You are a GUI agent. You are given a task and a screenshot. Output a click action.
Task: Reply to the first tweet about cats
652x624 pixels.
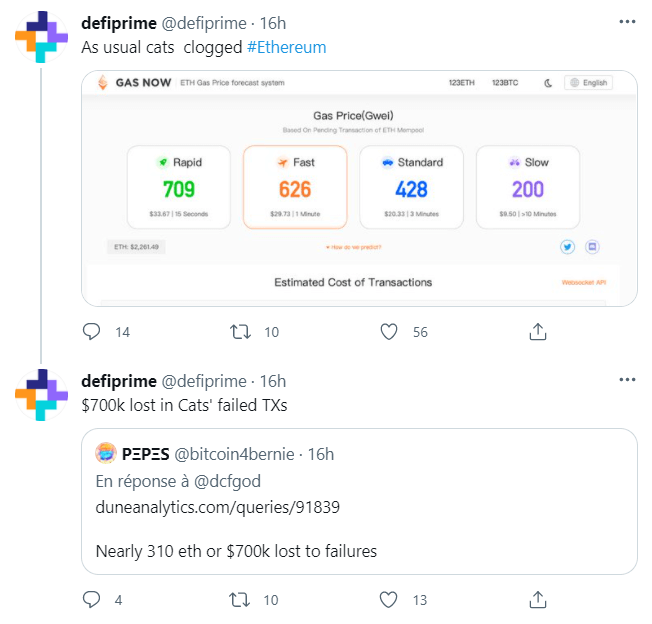coord(91,331)
